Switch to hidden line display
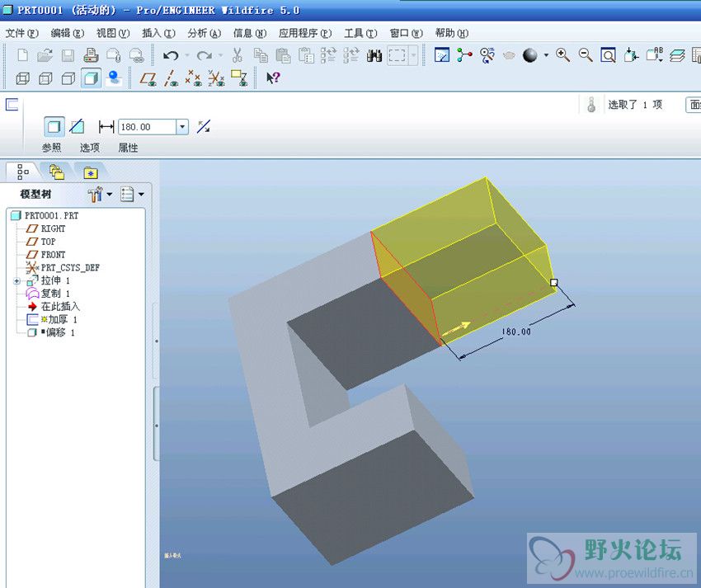 coord(45,78)
